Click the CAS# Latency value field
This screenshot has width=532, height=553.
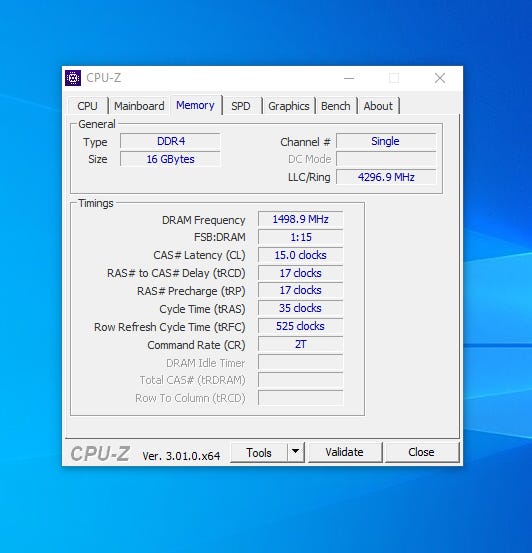301,255
